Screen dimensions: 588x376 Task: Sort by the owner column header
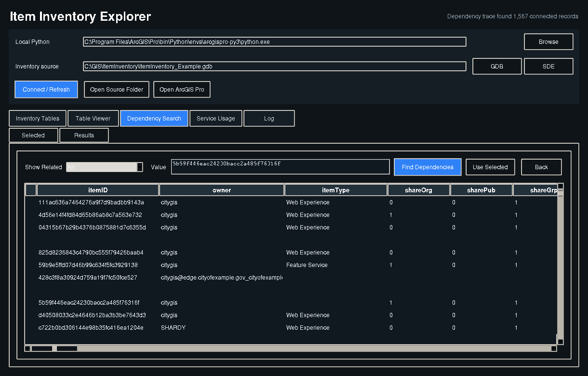click(x=222, y=190)
